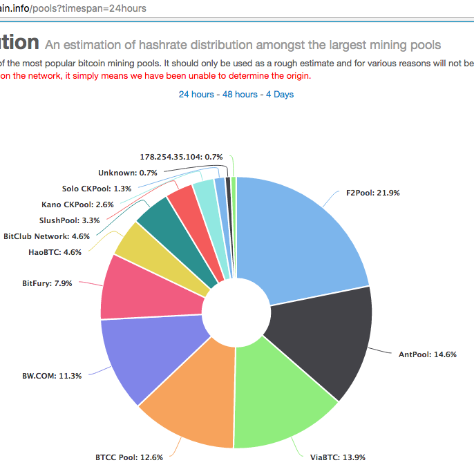Click the BW.COM: 11.3% label

click(52, 376)
